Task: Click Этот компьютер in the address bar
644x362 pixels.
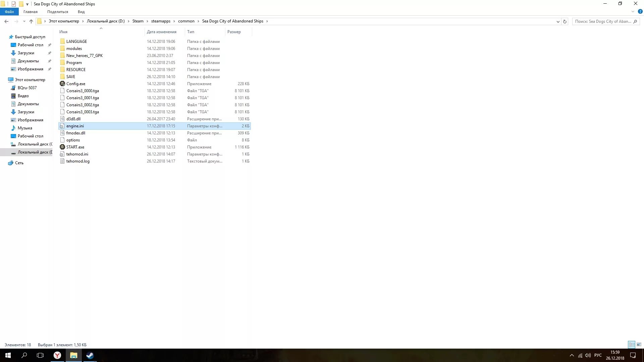Action: (64, 21)
